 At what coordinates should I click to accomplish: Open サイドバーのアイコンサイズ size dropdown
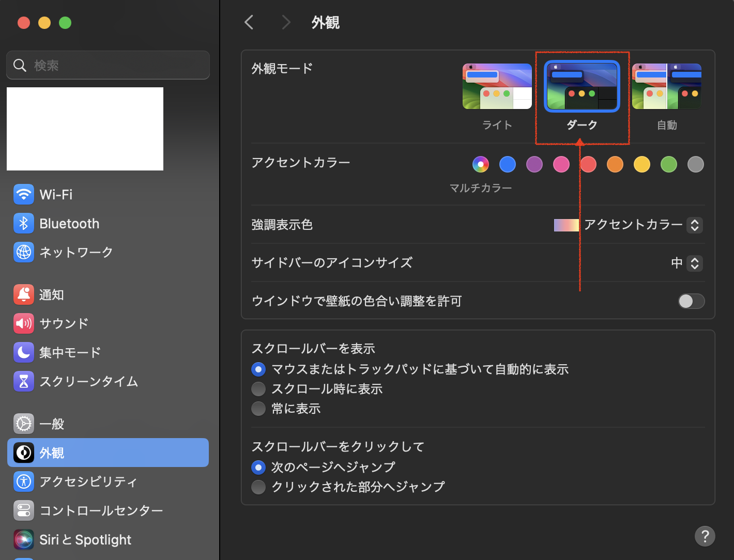(x=694, y=263)
